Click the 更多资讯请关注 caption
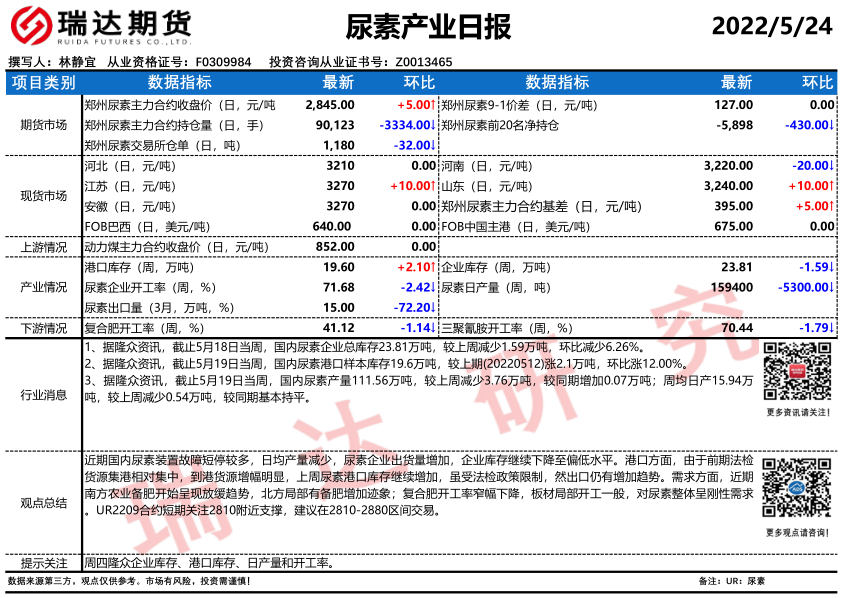842x598 pixels. tap(797, 412)
